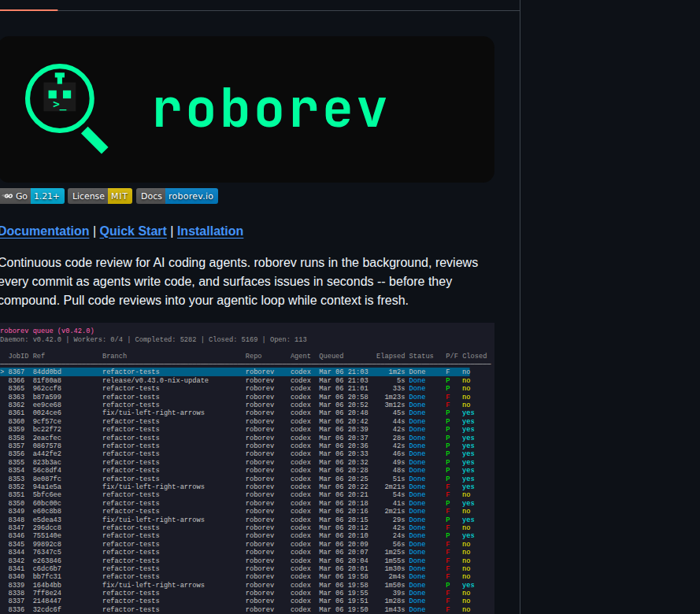Click ref hash bb7fc31
This screenshot has width=700, height=614.
[x=47, y=576]
